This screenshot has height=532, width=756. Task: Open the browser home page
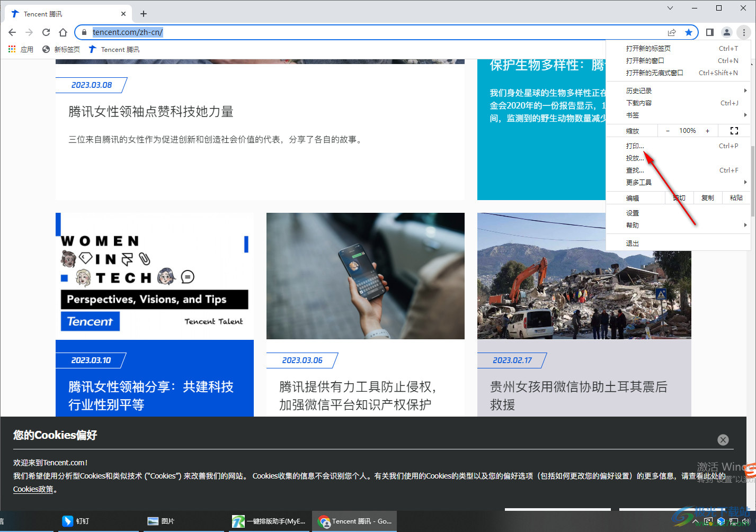(x=63, y=32)
